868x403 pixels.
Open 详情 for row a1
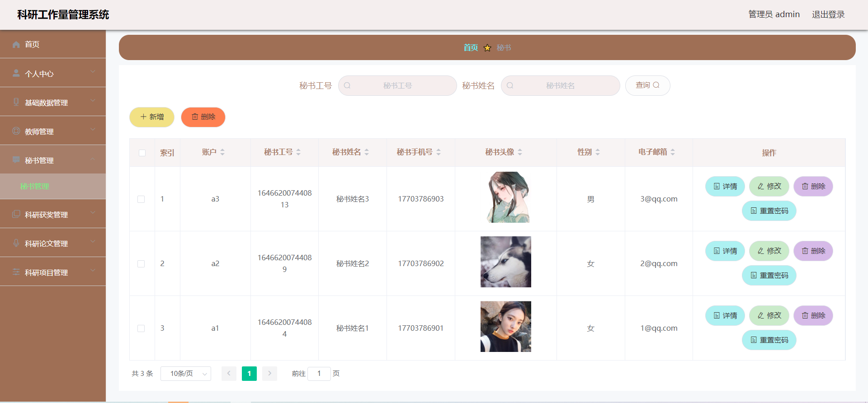(725, 315)
